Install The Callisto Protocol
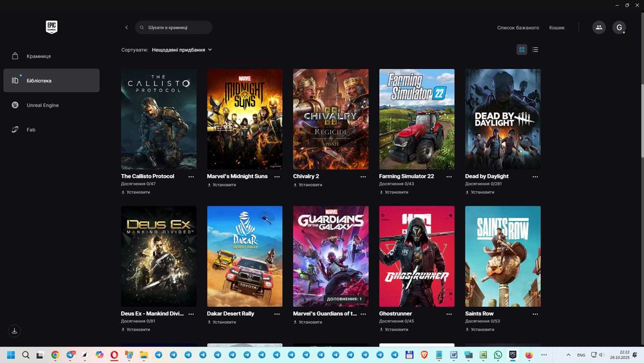 135,192
